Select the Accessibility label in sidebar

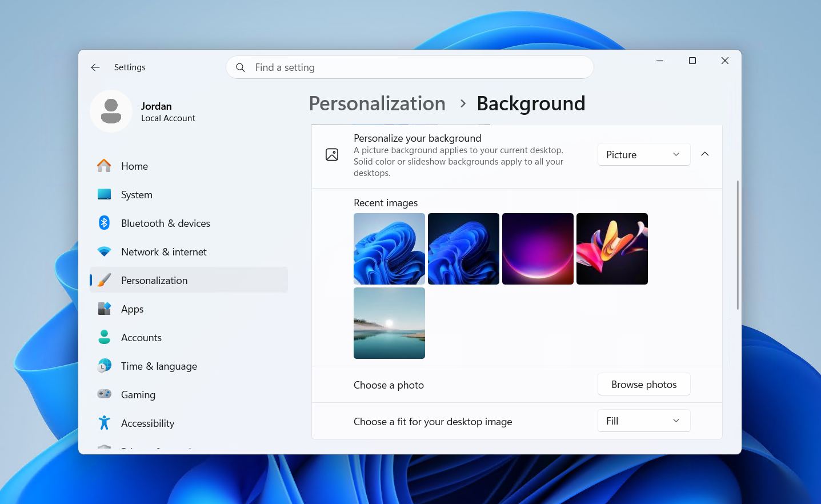coord(147,423)
